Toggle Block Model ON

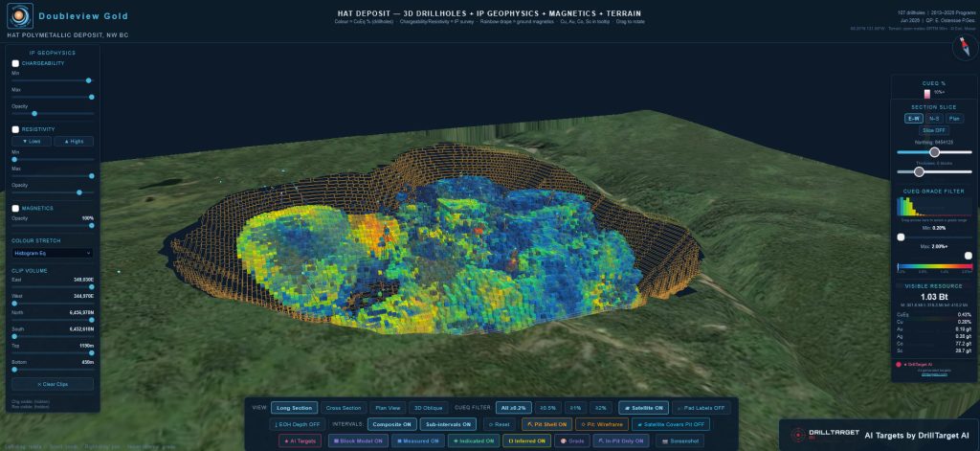(x=358, y=441)
